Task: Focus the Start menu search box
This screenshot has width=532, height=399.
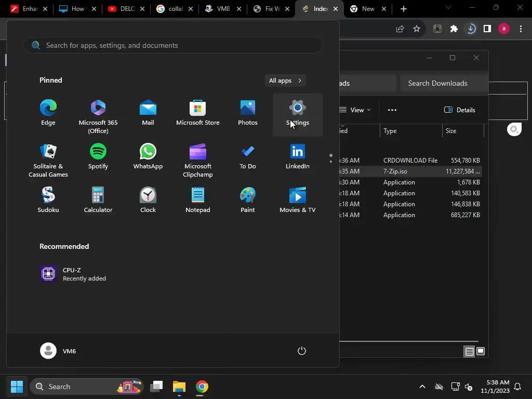Action: click(172, 45)
